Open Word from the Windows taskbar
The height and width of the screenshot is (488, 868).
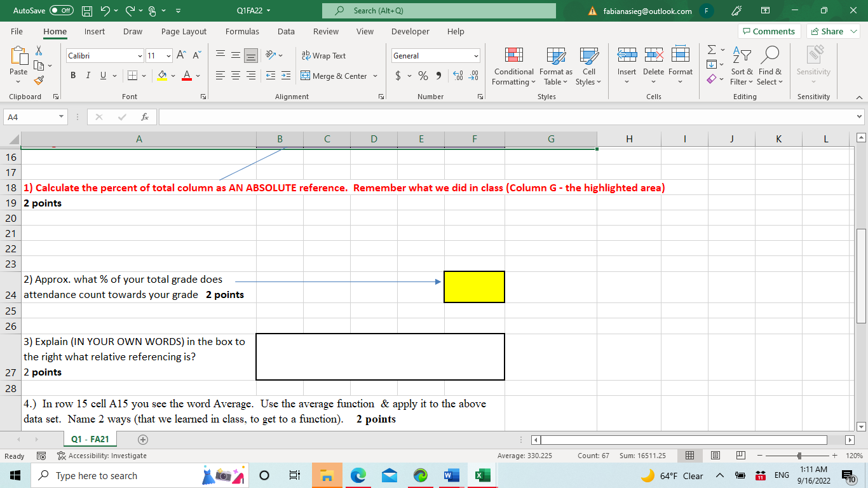pyautogui.click(x=451, y=475)
